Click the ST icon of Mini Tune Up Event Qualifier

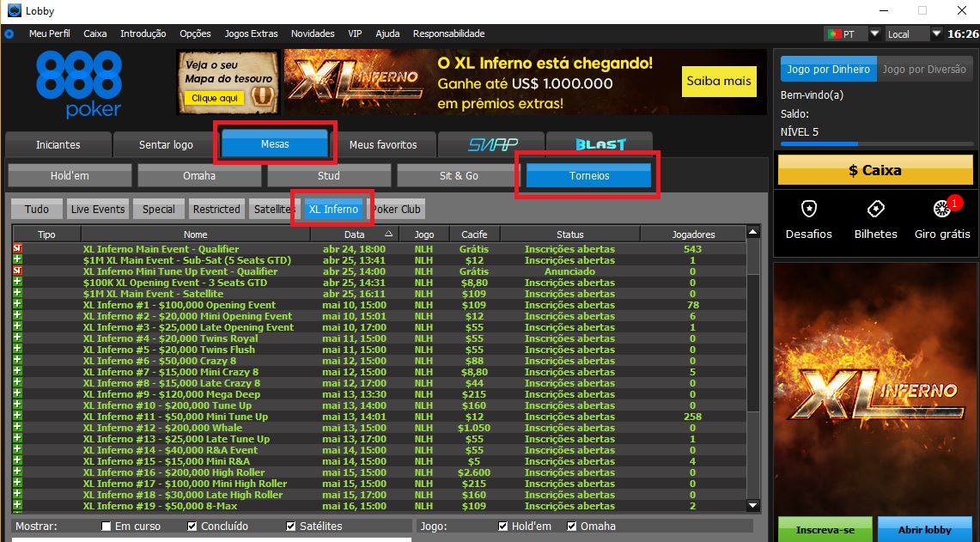click(x=17, y=271)
